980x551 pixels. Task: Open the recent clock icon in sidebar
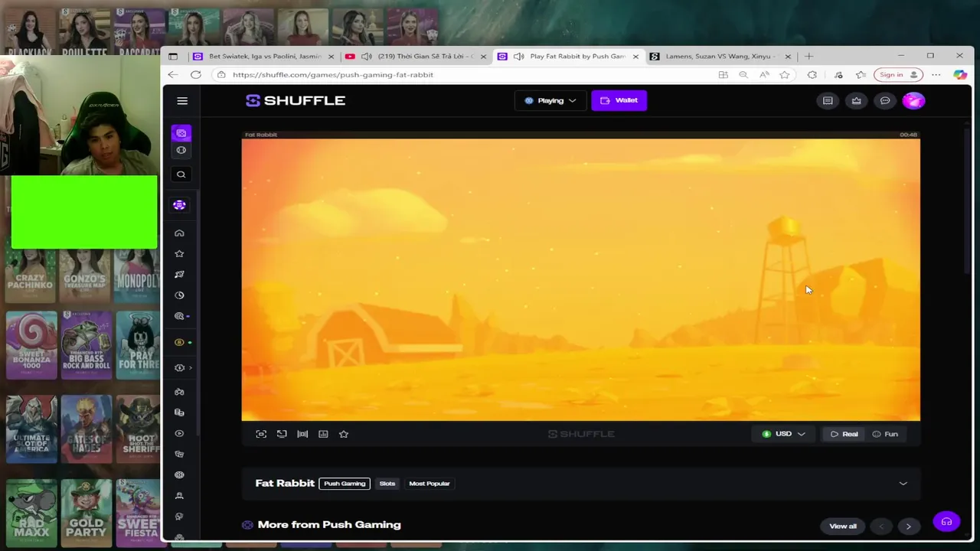(x=179, y=295)
